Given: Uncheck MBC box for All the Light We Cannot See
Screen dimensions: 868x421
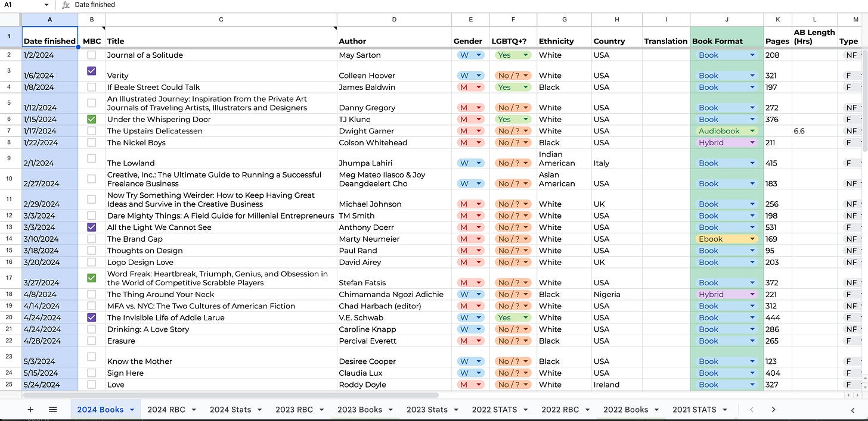Looking at the screenshot, I should coord(91,227).
